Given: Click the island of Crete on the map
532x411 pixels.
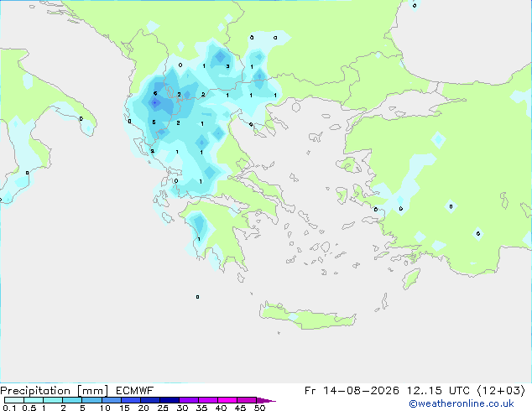Looking at the screenshot, I should coord(307,316).
